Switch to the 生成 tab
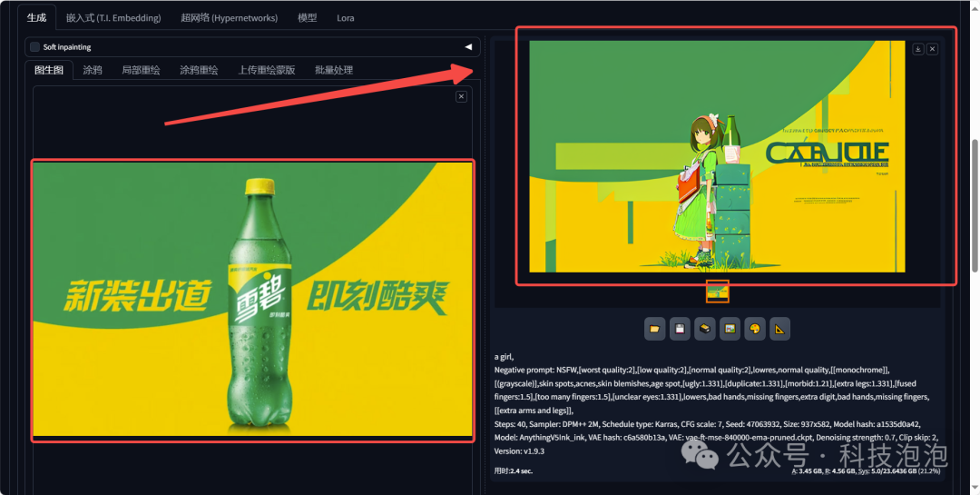Image resolution: width=980 pixels, height=495 pixels. click(36, 17)
